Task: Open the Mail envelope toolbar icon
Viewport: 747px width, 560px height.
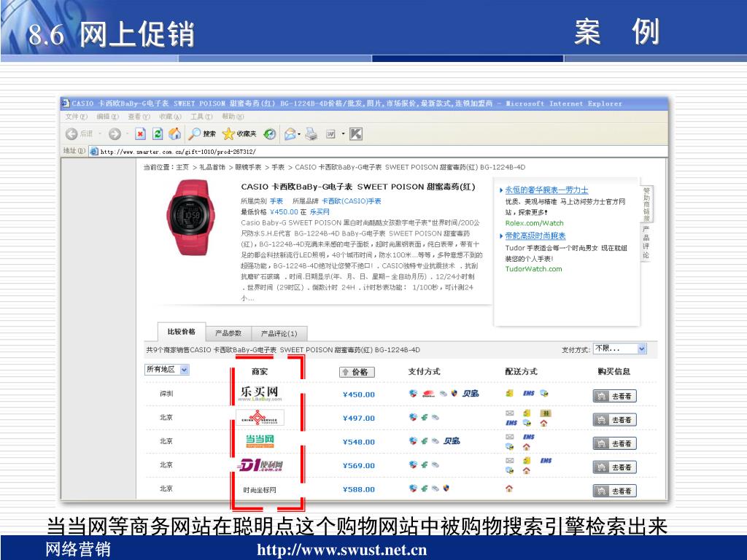Action: [x=290, y=134]
